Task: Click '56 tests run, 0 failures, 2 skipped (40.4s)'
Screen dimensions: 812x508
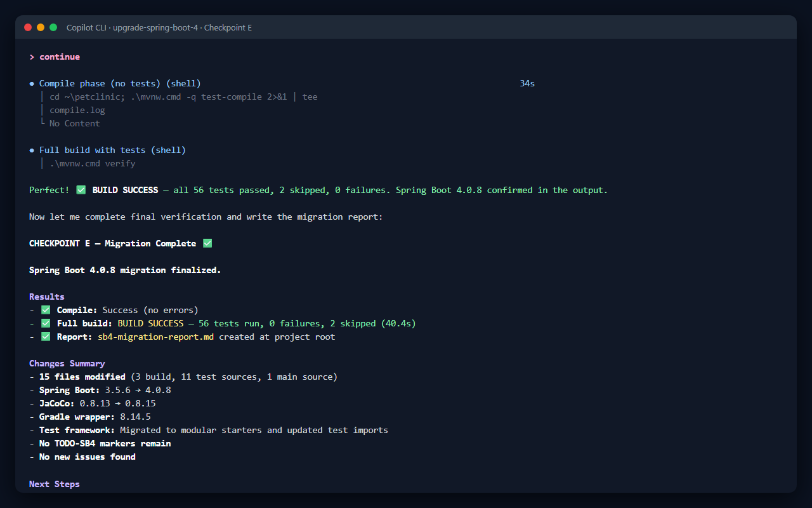Action: pos(307,323)
